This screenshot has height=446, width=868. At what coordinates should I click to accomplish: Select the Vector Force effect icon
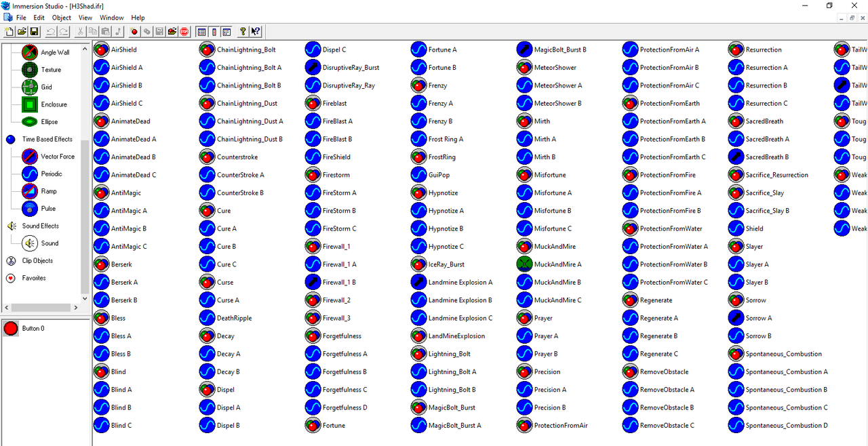click(30, 157)
